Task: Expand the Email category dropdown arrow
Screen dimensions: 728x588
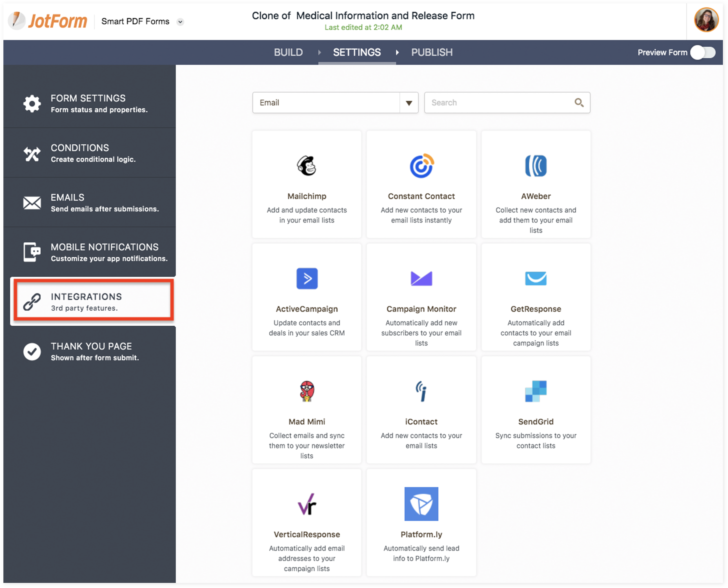Action: (x=409, y=103)
